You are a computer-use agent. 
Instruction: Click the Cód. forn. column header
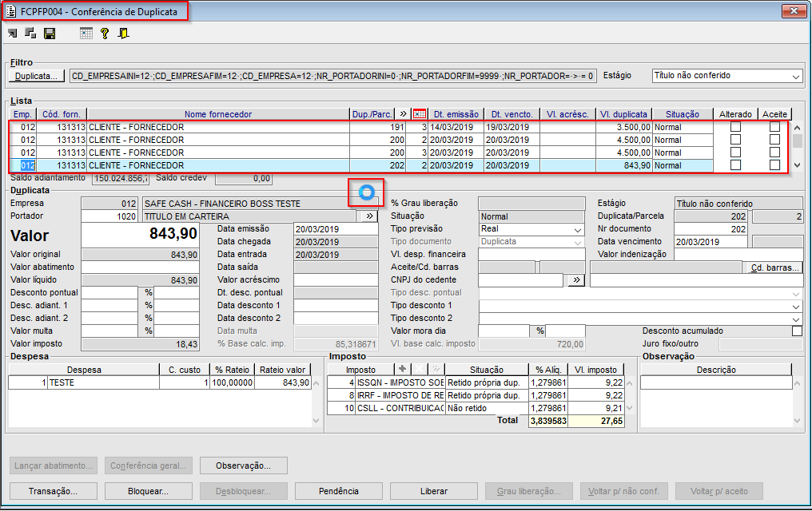click(x=61, y=114)
